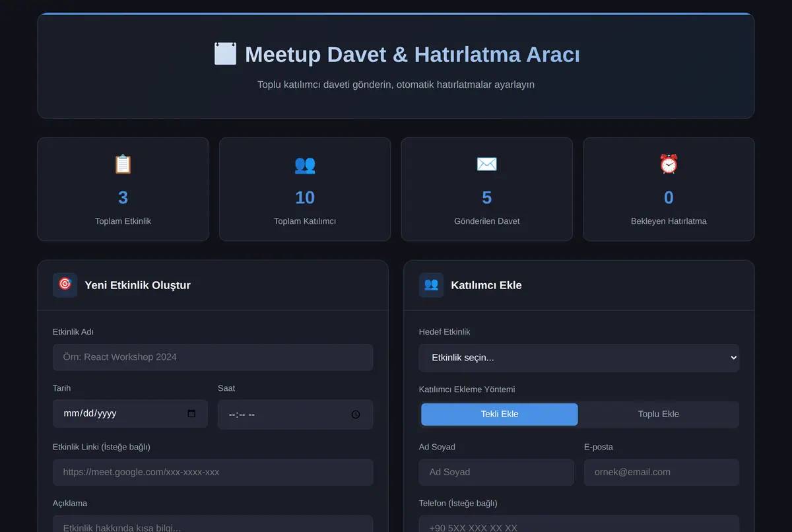
Task: Click the alarm clock icon above Bekleyen Hatırlatma
Action: point(669,164)
